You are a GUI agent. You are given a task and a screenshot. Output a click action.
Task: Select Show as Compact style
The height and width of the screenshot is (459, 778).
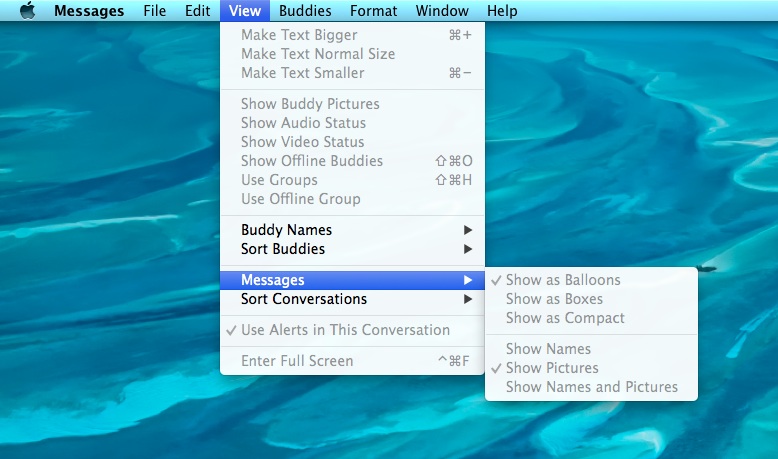[591, 318]
